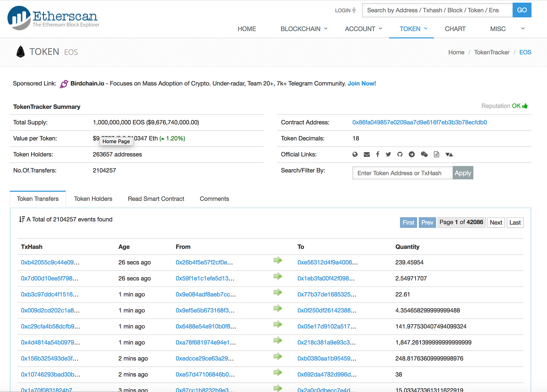This screenshot has height=392, width=547.
Task: Click the login person icon
Action: click(354, 10)
